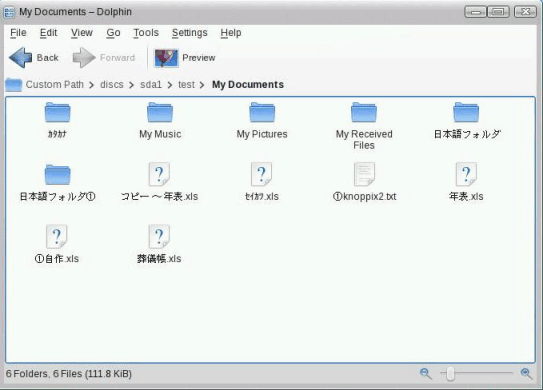Click the breadcrumb folder icon

coord(14,85)
